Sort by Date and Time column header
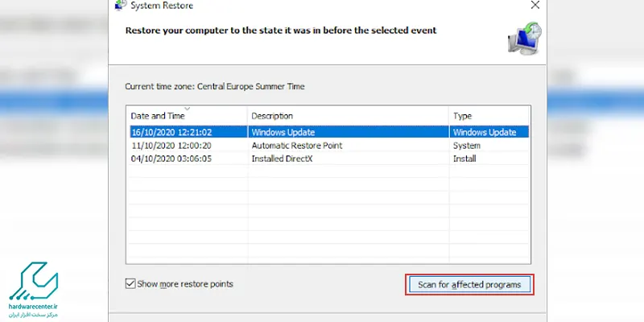 (187, 116)
